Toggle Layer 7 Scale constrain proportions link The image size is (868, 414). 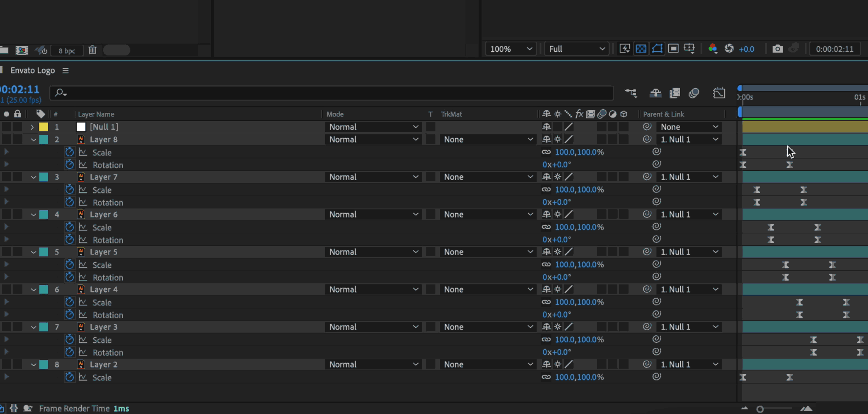pyautogui.click(x=546, y=189)
